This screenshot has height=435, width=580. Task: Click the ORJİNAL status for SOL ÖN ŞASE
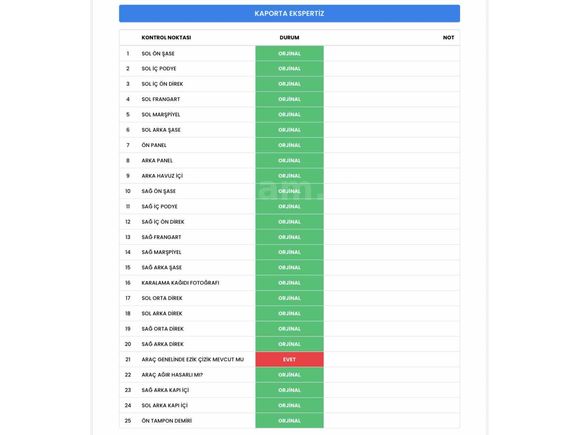coord(289,54)
